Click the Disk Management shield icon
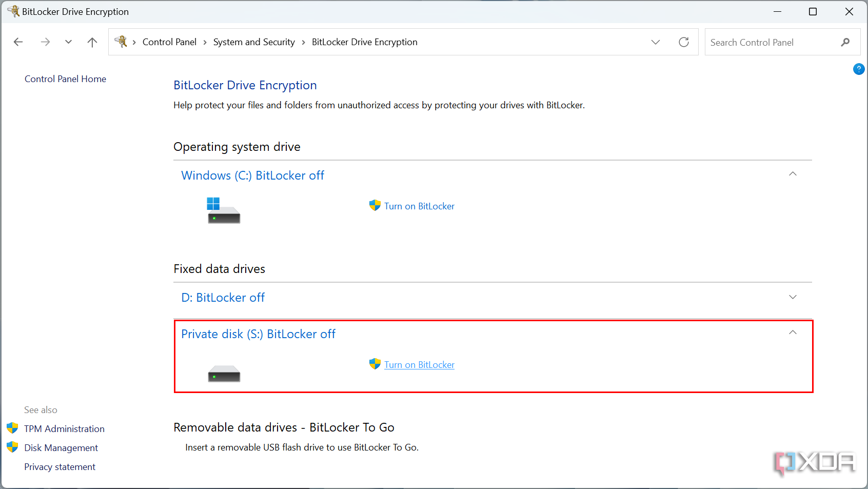 pyautogui.click(x=12, y=447)
